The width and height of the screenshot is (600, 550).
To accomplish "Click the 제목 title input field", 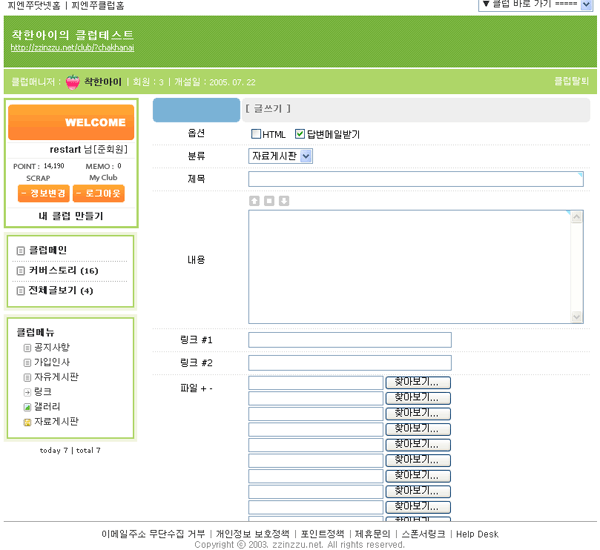I will [x=415, y=179].
